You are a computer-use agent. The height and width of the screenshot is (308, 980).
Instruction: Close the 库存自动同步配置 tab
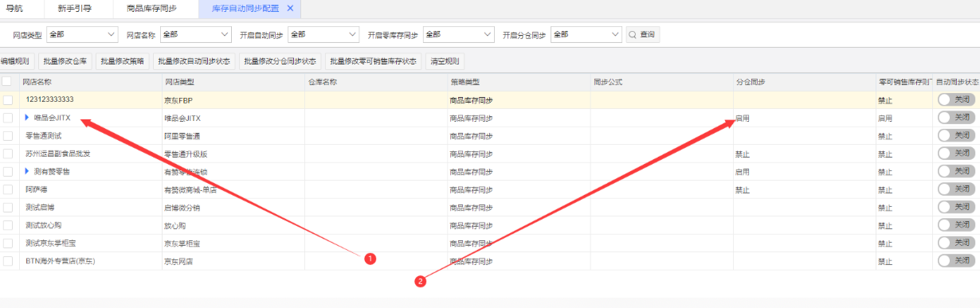pos(290,8)
